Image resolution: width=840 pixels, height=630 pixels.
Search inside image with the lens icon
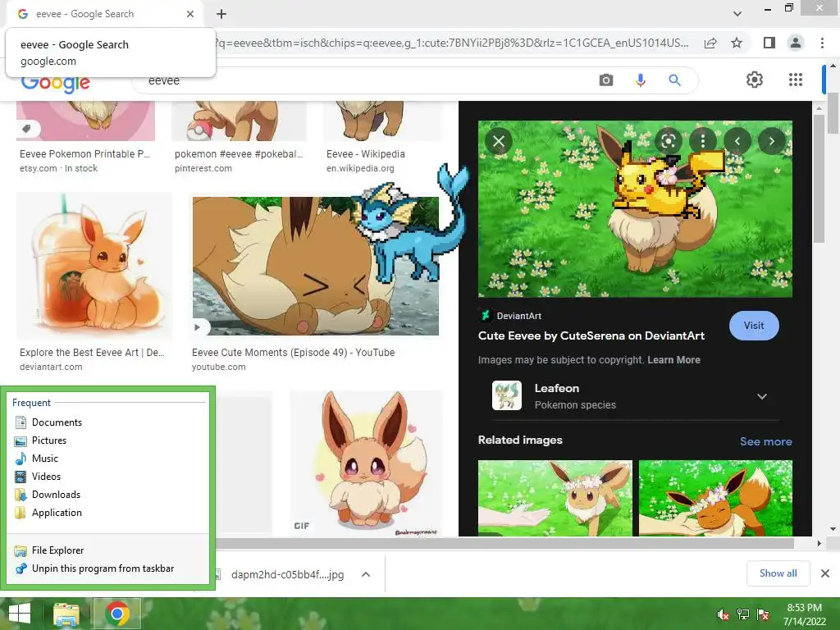point(668,141)
